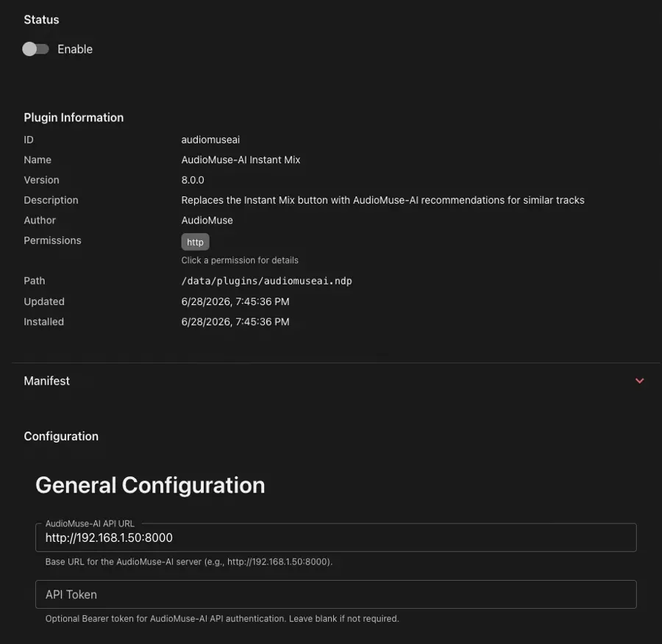Click the plugin description text
662x644 pixels.
[x=382, y=200]
